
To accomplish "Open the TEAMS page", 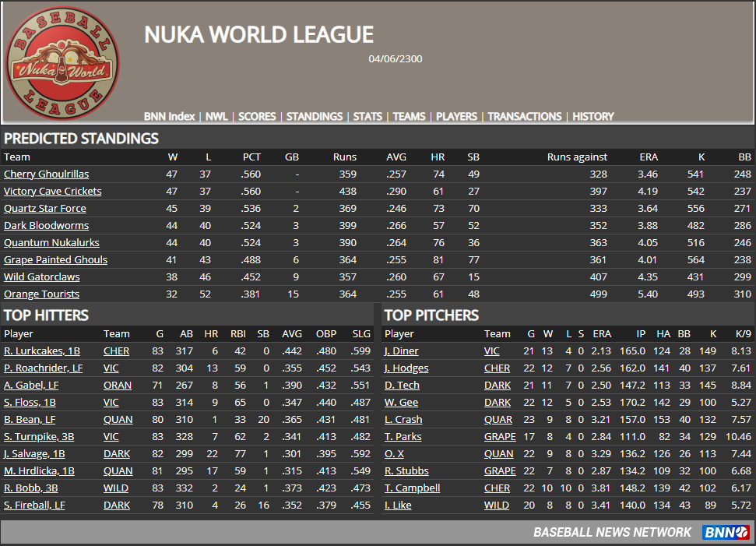I will (x=409, y=116).
